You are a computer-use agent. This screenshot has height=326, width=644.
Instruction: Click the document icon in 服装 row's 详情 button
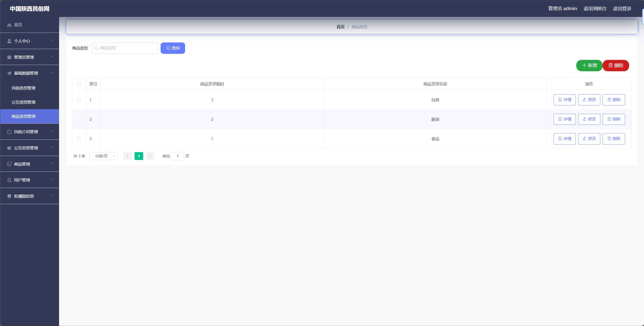[560, 119]
